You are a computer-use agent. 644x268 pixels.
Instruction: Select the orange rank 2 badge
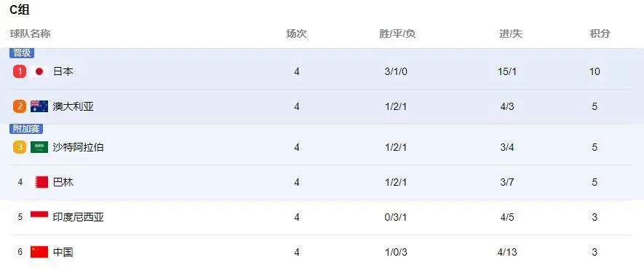coord(20,106)
